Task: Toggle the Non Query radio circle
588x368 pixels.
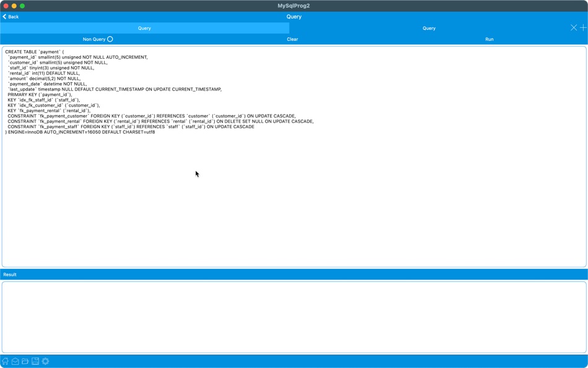Action: click(x=110, y=38)
